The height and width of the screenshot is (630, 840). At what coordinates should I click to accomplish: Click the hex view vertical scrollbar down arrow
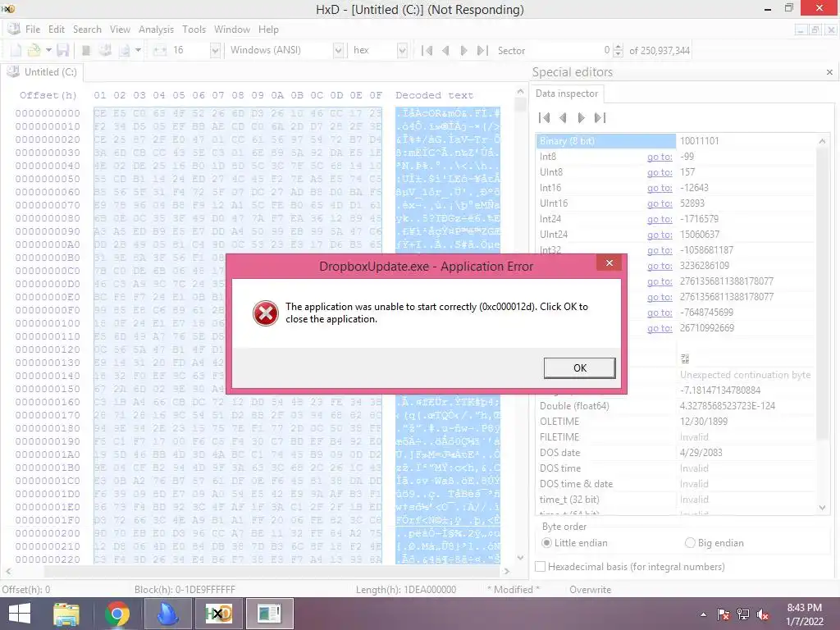[520, 557]
